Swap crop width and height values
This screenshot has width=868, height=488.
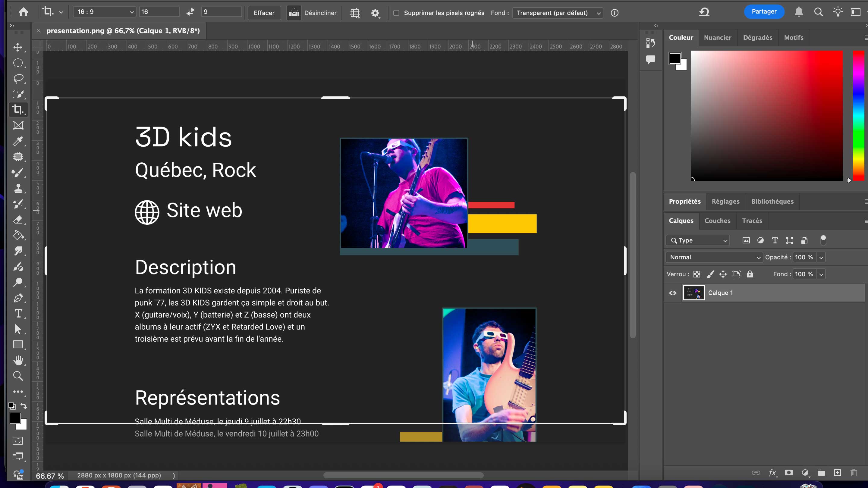tap(190, 12)
